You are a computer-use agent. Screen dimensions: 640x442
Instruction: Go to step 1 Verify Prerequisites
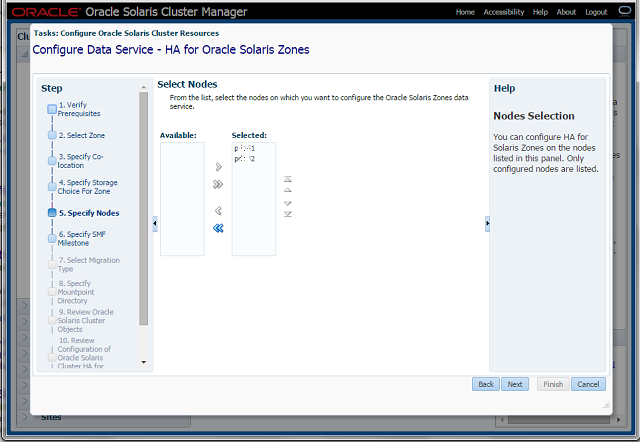point(79,109)
